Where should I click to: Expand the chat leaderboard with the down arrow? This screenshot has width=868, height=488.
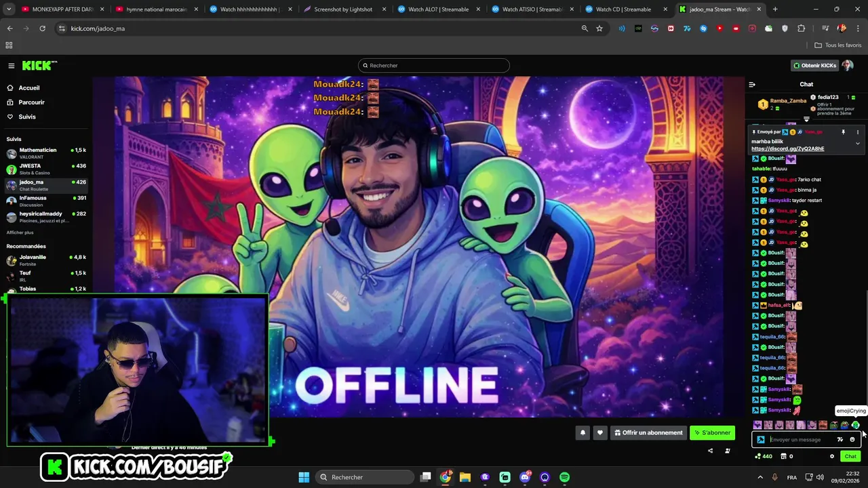point(806,119)
